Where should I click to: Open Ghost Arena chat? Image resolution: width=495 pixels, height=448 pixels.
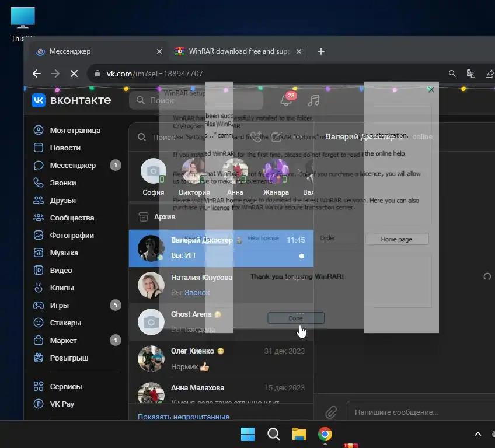221,322
